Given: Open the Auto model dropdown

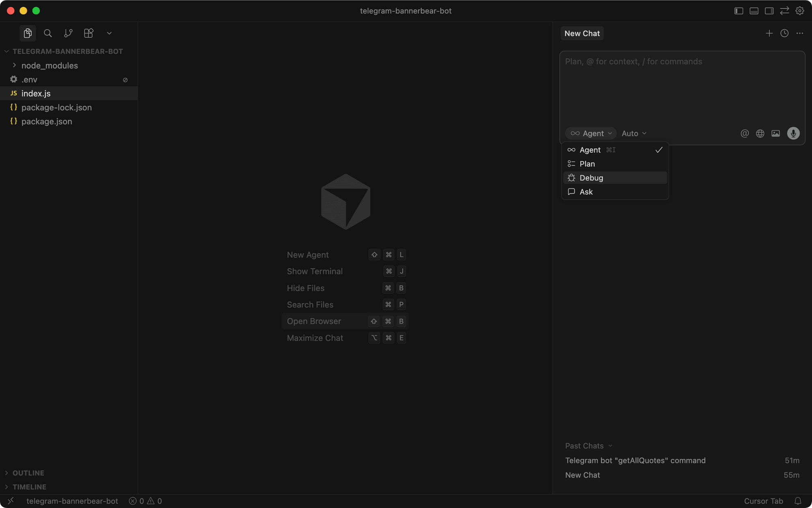Looking at the screenshot, I should click(x=634, y=133).
